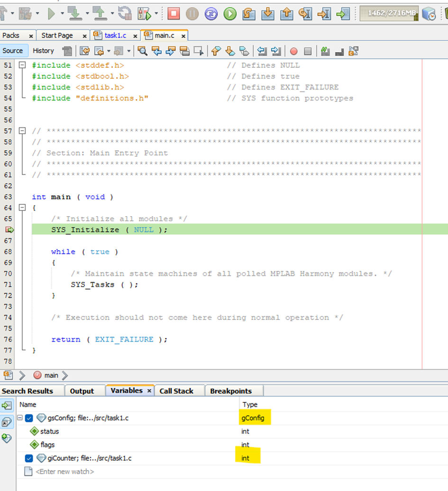The height and width of the screenshot is (491, 448).
Task: Click the green Run Project arrow
Action: pyautogui.click(x=51, y=14)
